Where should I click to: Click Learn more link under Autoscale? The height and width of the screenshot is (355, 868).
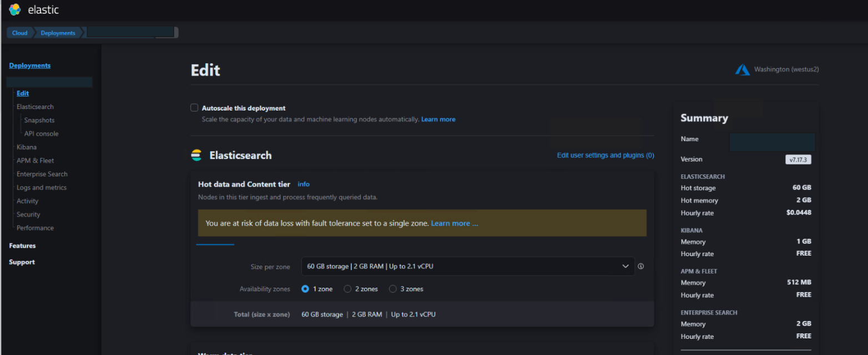pos(438,119)
